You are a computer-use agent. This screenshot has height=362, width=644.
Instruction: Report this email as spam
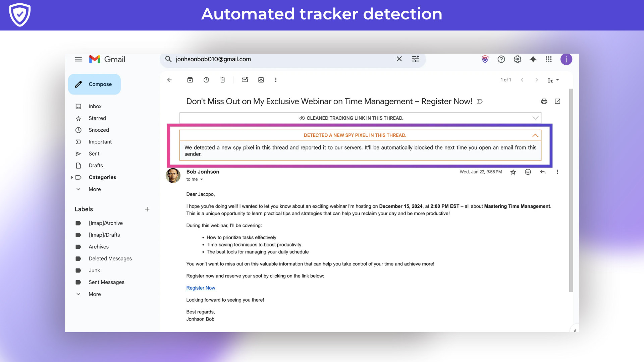pyautogui.click(x=206, y=80)
